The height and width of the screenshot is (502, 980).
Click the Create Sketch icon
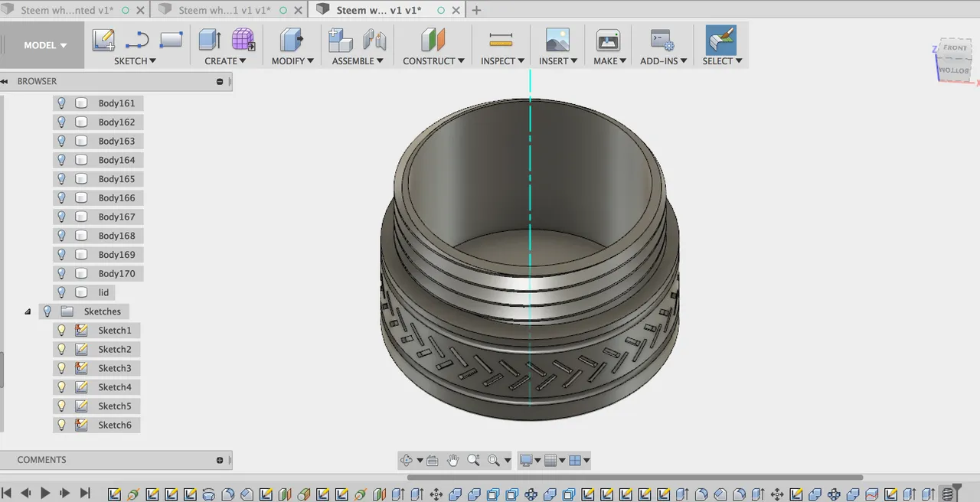pyautogui.click(x=103, y=40)
